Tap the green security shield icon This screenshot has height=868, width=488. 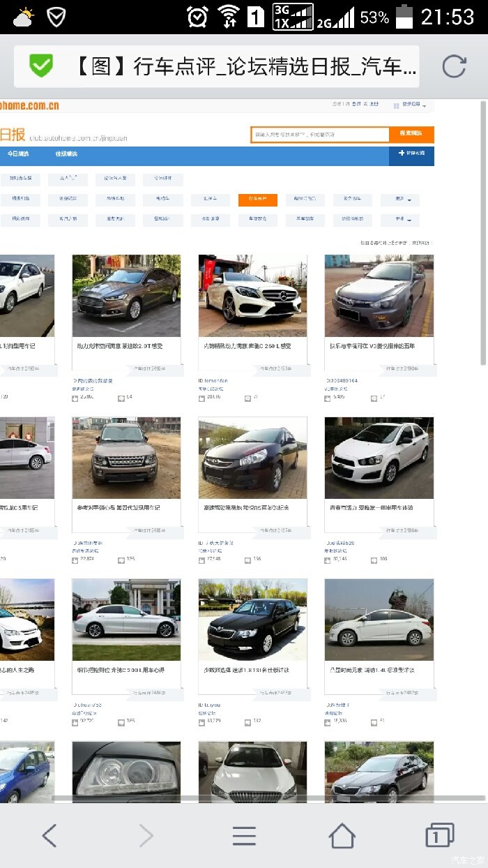[41, 66]
